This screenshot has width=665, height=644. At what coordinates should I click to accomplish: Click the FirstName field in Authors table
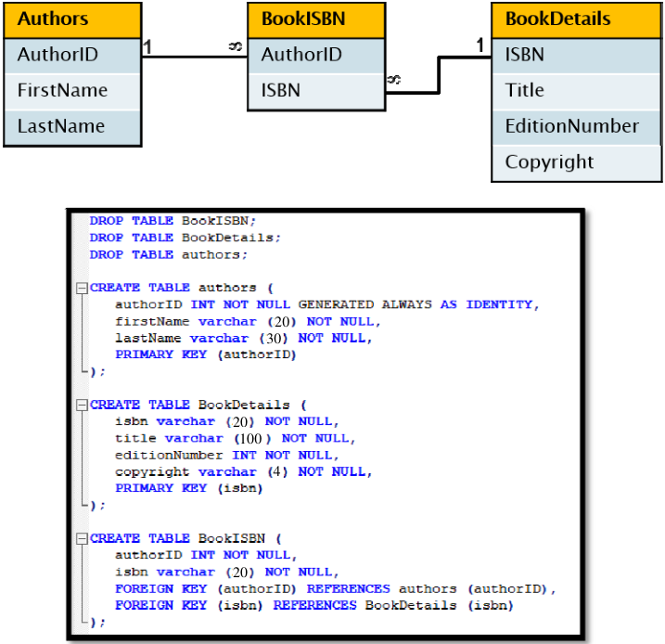coord(72,91)
